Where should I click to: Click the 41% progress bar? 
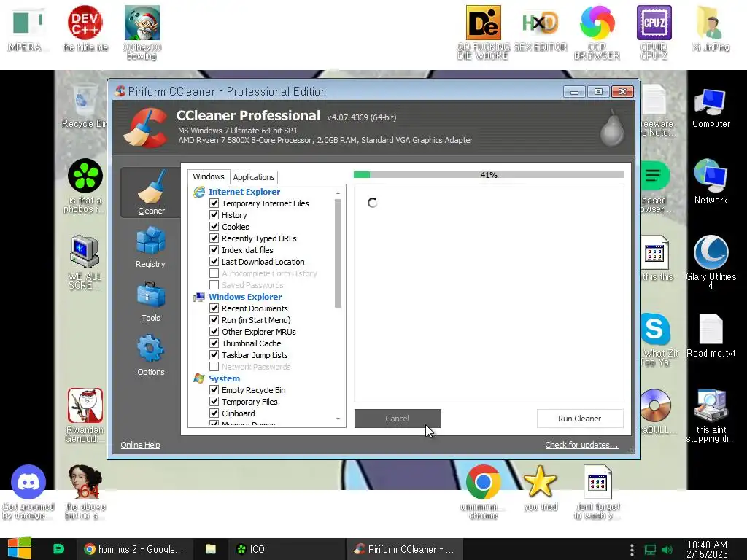pos(489,175)
